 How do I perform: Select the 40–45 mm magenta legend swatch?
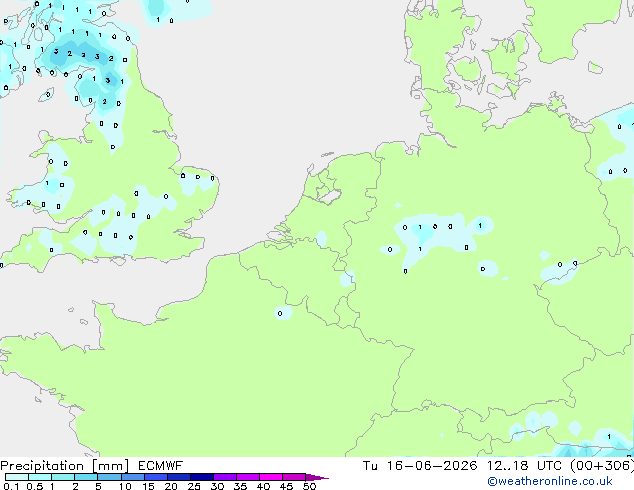(271, 477)
